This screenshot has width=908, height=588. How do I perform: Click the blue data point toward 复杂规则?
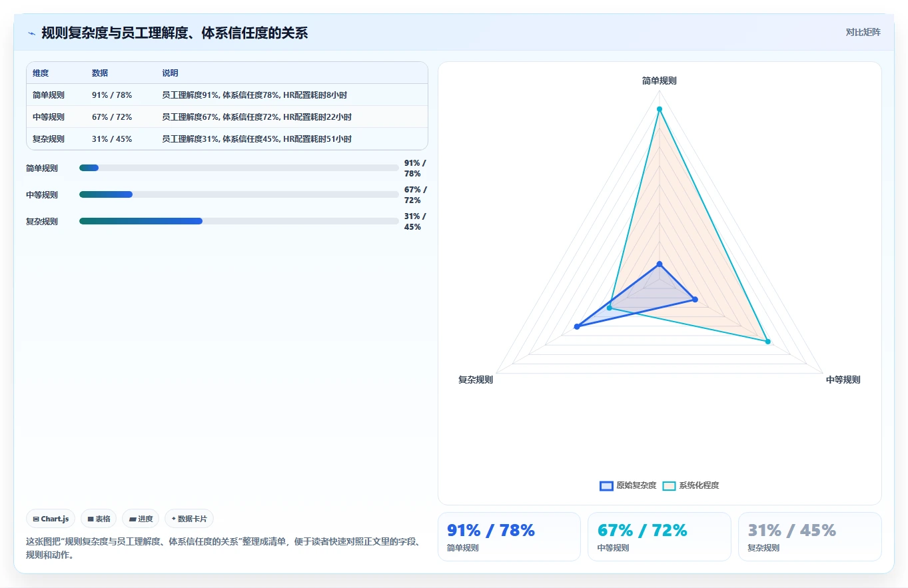[x=578, y=326]
